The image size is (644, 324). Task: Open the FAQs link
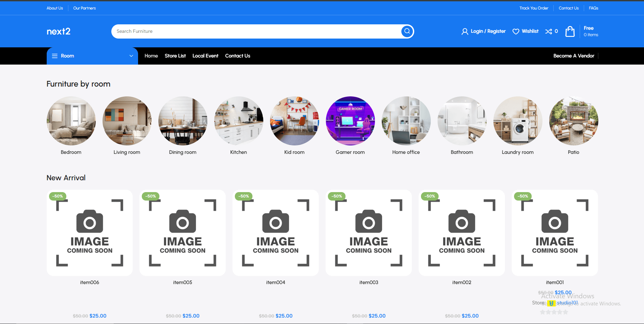click(x=593, y=8)
